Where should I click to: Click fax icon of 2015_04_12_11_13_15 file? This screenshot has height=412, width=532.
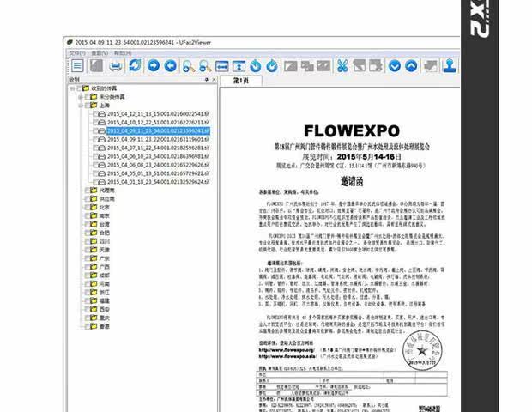tap(101, 113)
